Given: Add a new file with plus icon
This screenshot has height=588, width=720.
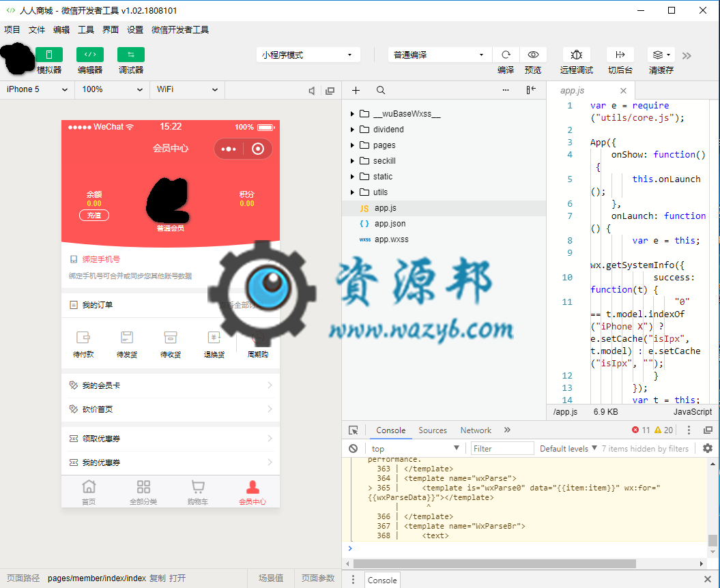Looking at the screenshot, I should click(x=356, y=91).
